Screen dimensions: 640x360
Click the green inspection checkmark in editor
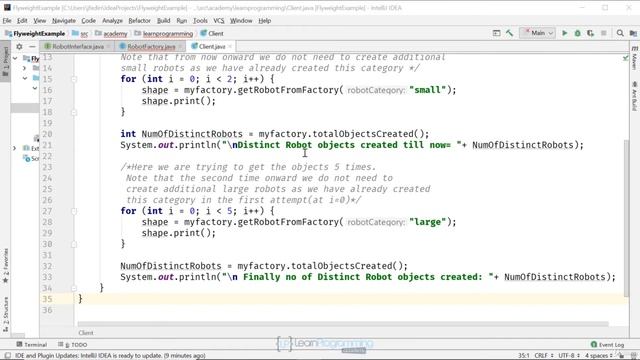[625, 58]
